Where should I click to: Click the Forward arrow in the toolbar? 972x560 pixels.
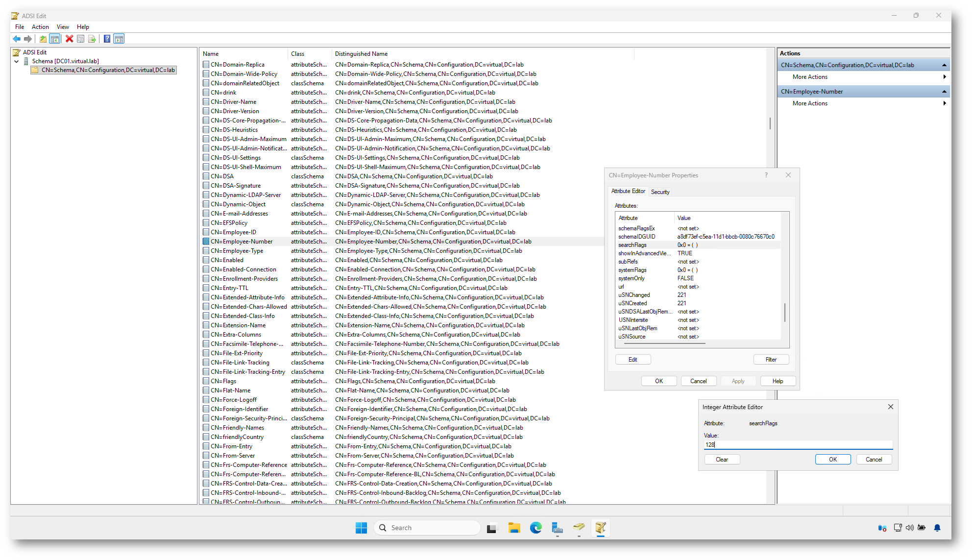[x=28, y=39]
